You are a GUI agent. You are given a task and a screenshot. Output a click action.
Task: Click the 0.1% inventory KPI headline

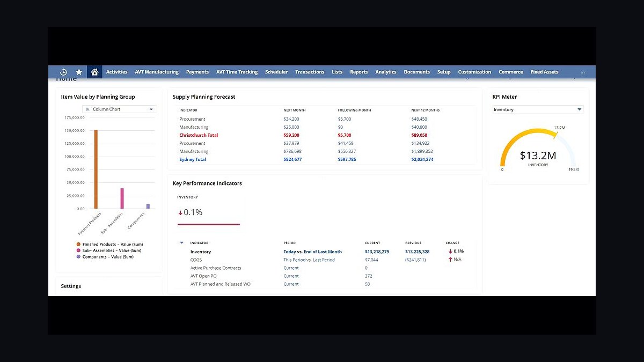[x=190, y=212]
